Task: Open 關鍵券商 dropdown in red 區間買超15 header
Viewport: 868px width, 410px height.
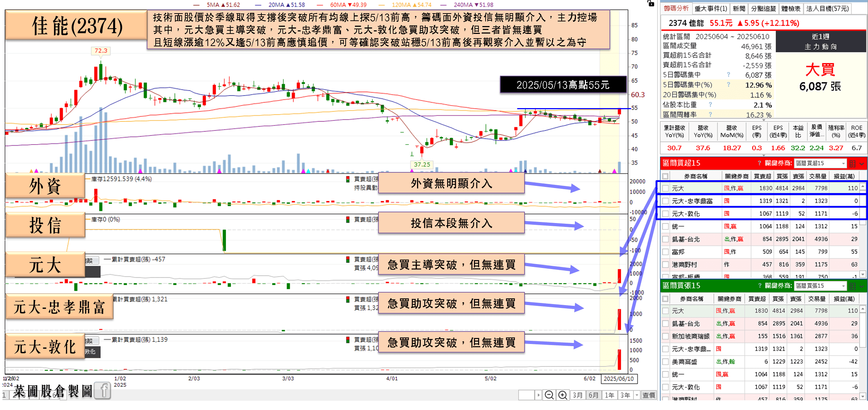Action: [820, 163]
